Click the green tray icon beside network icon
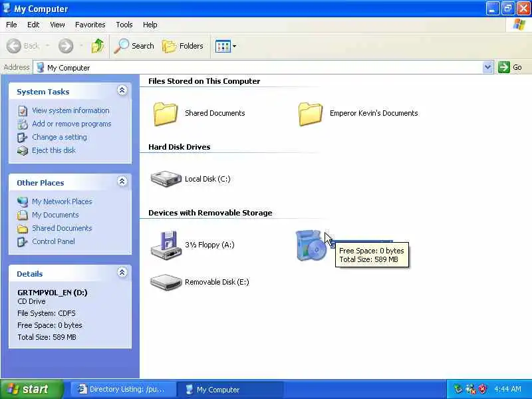Screen dimensions: 532x399 click(458, 389)
